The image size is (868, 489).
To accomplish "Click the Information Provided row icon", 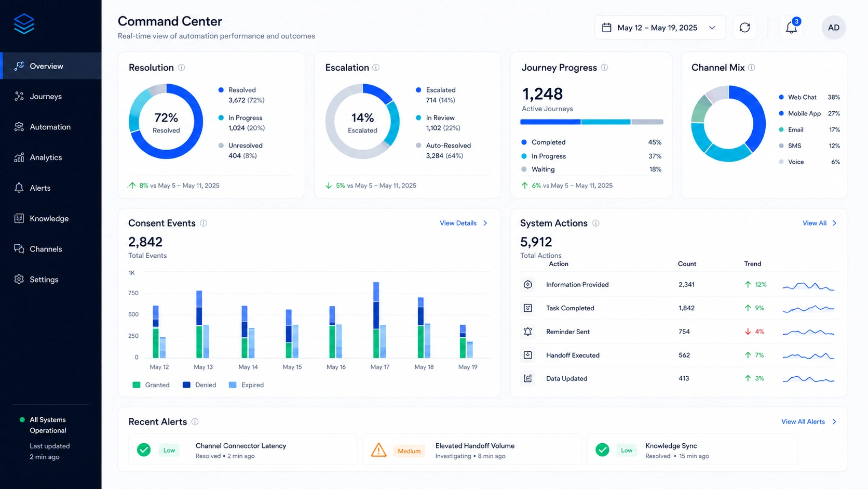I will tap(528, 284).
